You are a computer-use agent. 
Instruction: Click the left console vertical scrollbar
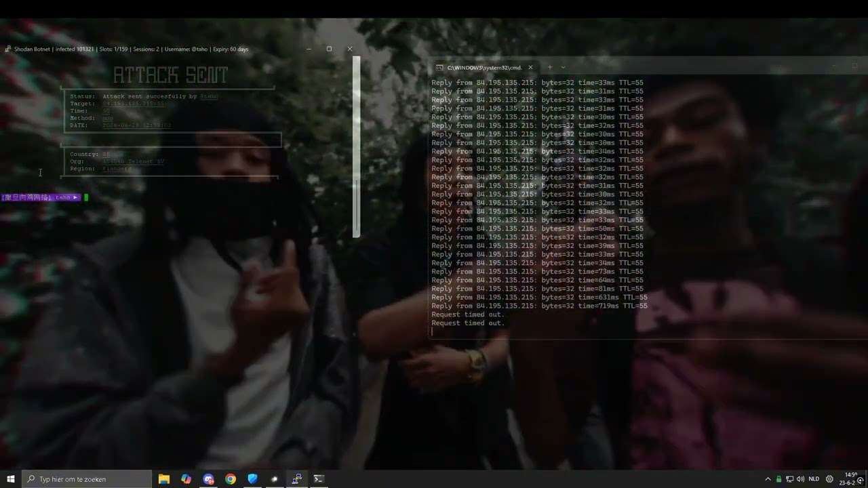[357, 146]
